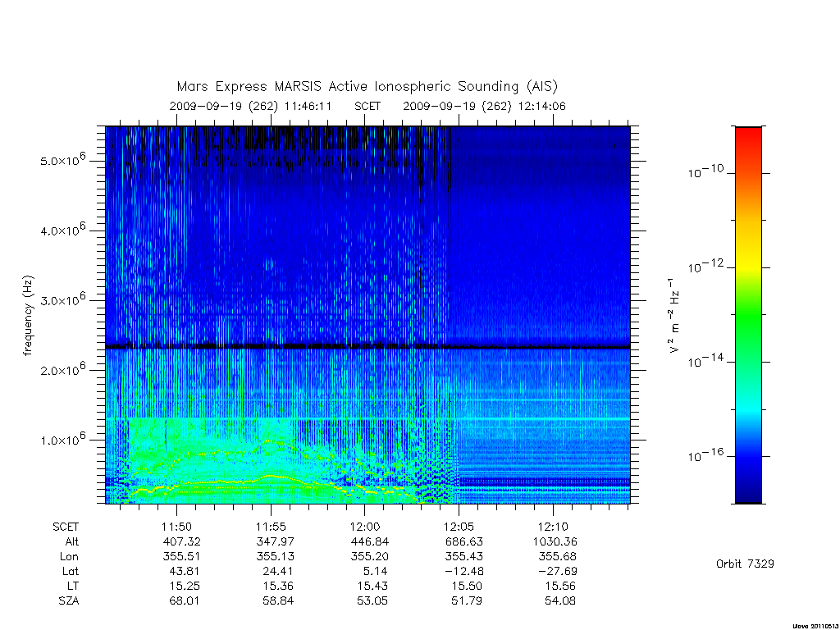Click the latitude value -12.48
This screenshot has height=630, width=840.
pyautogui.click(x=464, y=571)
